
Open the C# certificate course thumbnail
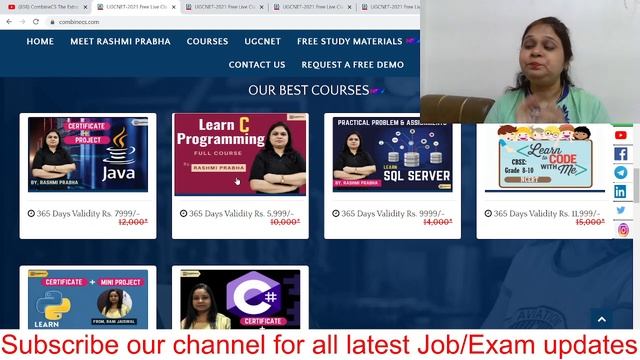(x=240, y=299)
